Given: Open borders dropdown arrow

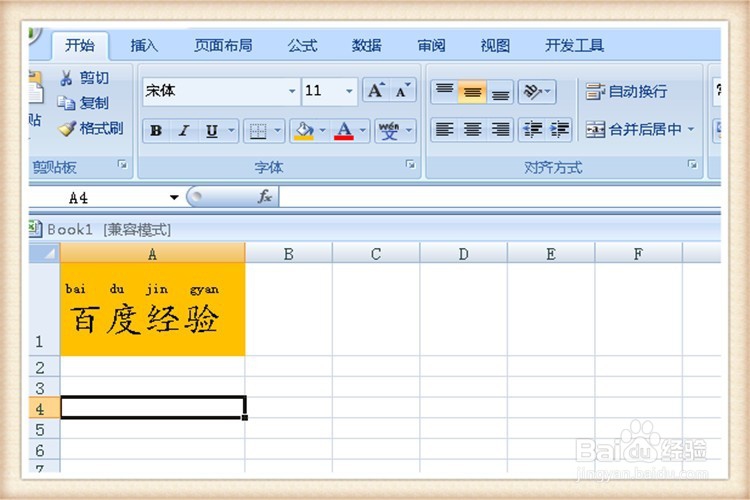Looking at the screenshot, I should (277, 130).
